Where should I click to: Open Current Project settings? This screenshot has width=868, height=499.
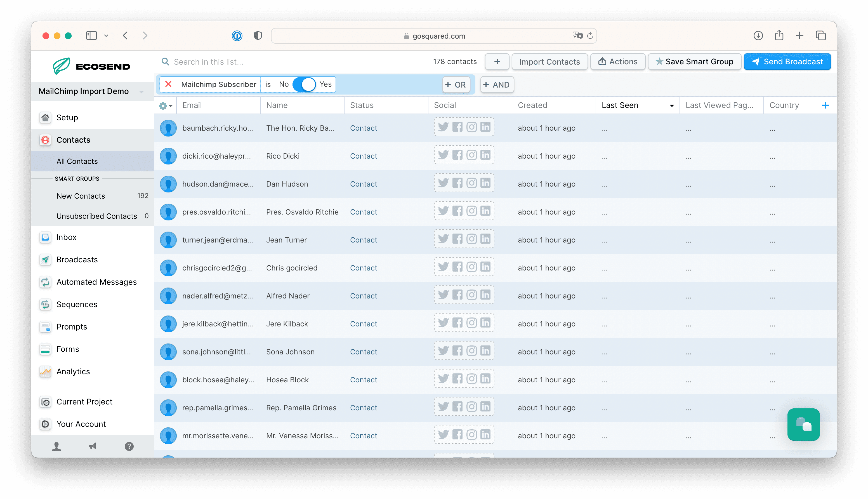click(93, 402)
